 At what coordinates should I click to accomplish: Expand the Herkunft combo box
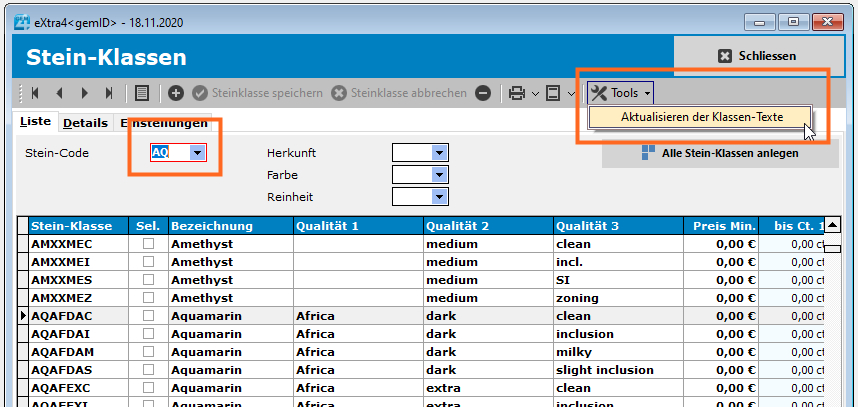click(438, 152)
